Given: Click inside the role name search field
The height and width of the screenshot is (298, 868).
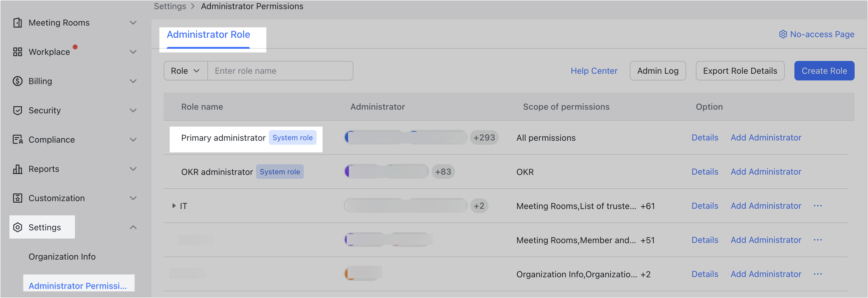Looking at the screenshot, I should [280, 70].
